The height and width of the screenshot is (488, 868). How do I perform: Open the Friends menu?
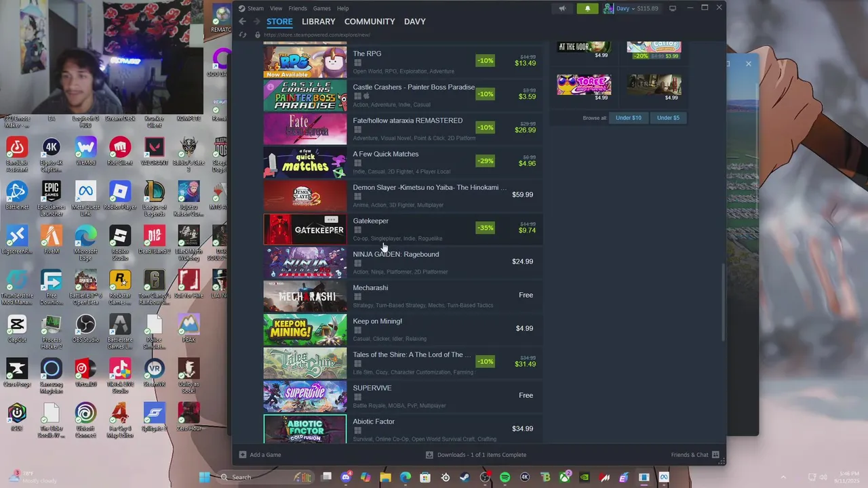[298, 8]
